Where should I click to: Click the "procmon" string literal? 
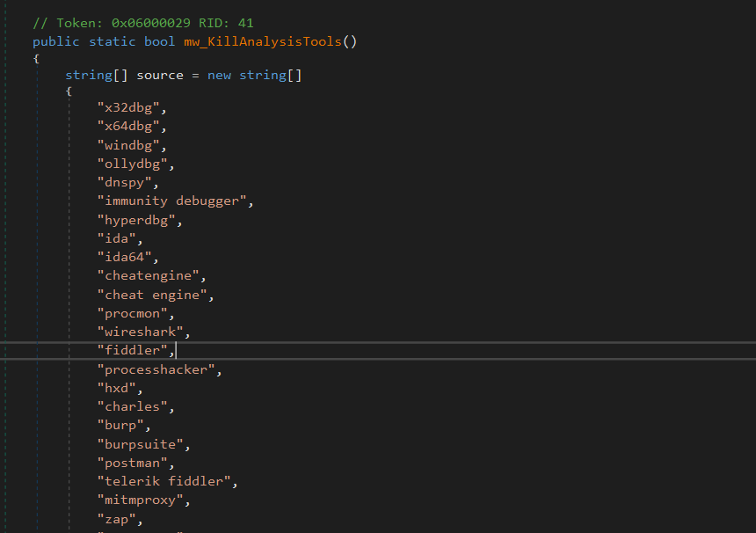click(132, 313)
